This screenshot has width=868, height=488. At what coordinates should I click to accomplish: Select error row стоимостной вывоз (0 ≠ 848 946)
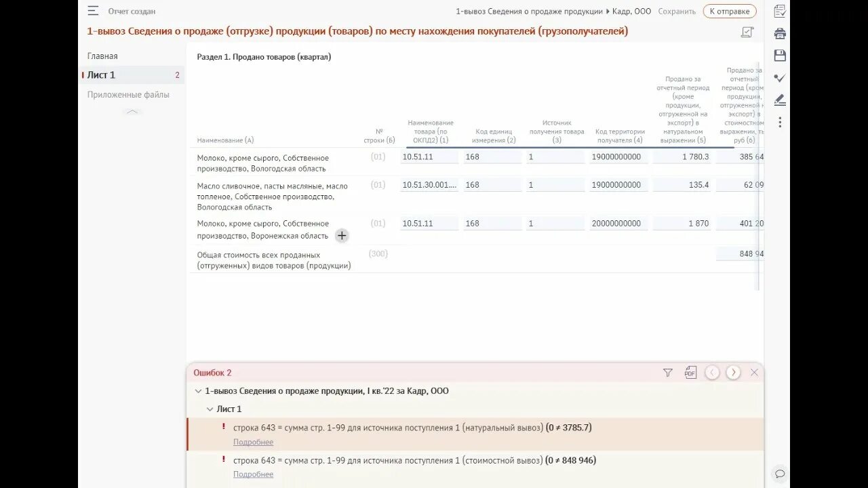(475, 467)
